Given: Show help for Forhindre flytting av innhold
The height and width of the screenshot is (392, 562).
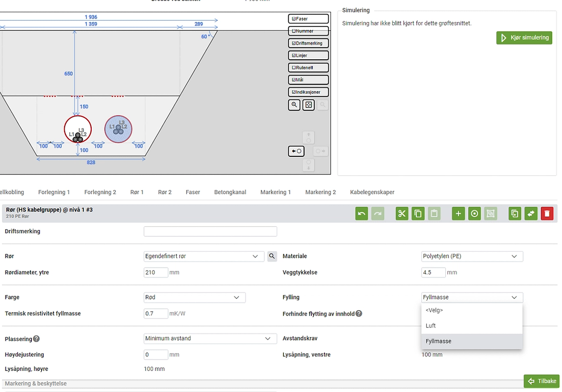Looking at the screenshot, I should pos(359,313).
